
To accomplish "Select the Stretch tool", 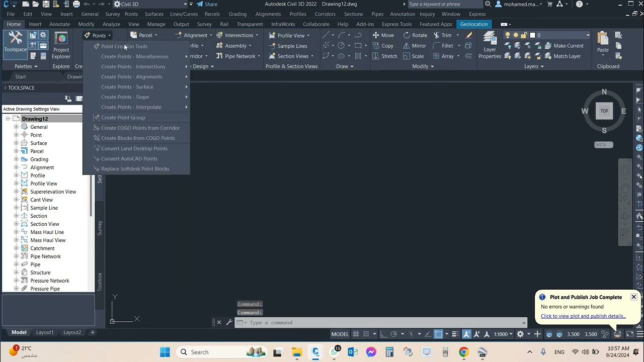I will click(384, 56).
